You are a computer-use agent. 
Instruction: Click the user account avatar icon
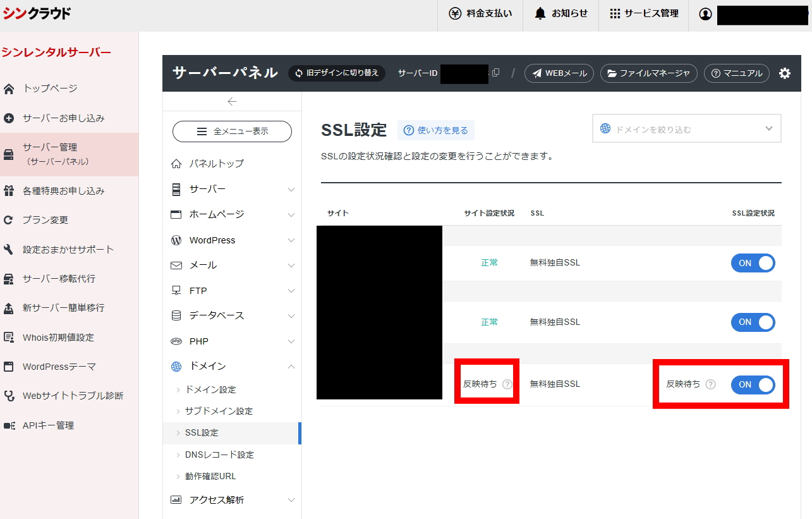(x=705, y=14)
